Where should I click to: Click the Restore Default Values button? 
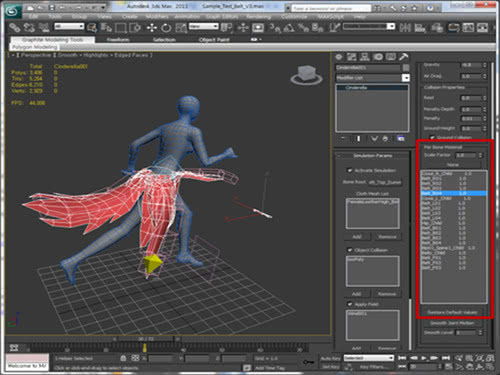[x=452, y=312]
